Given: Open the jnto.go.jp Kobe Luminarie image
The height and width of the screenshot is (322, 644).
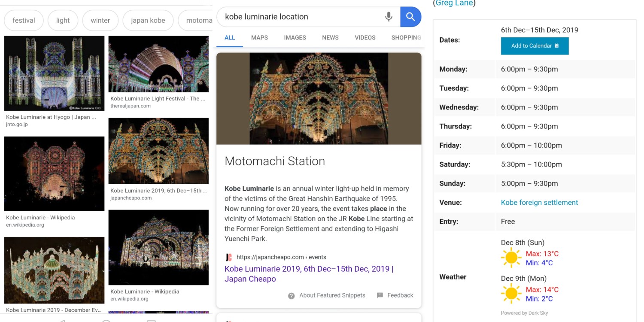Looking at the screenshot, I should (54, 73).
